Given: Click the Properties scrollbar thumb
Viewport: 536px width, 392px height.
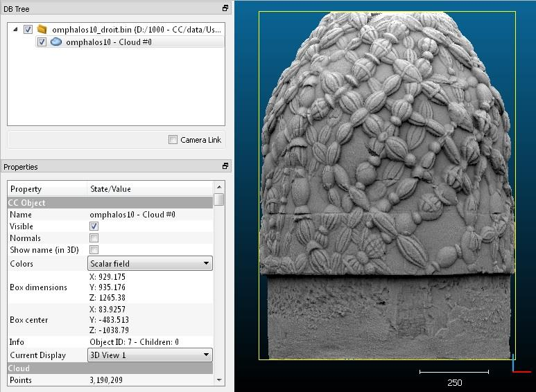Looking at the screenshot, I should pos(219,200).
